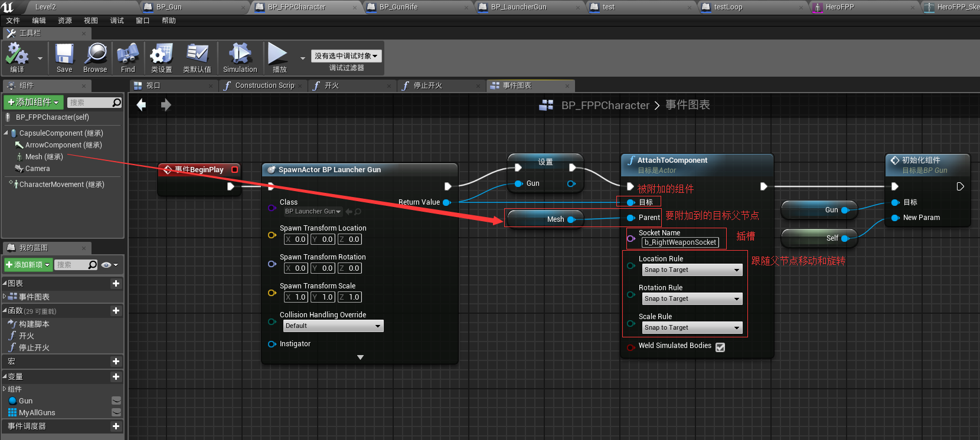
Task: Add a new variable with the plus icon
Action: pos(116,377)
